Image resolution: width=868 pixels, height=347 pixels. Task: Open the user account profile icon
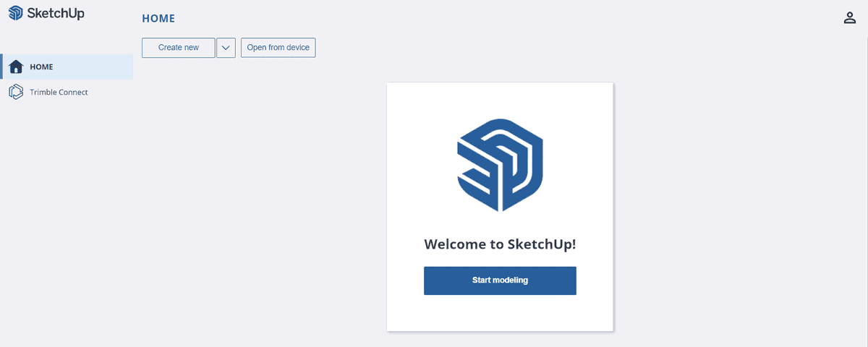tap(850, 18)
